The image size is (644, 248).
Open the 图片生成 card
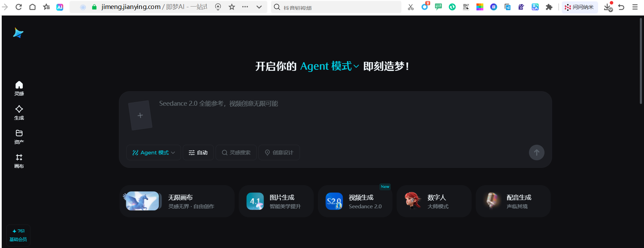point(276,201)
